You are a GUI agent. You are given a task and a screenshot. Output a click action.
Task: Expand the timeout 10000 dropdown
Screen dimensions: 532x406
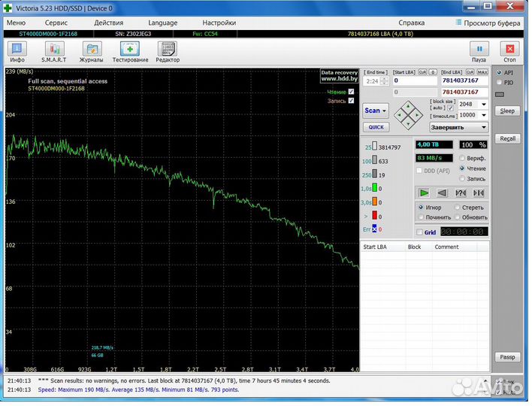[x=484, y=115]
